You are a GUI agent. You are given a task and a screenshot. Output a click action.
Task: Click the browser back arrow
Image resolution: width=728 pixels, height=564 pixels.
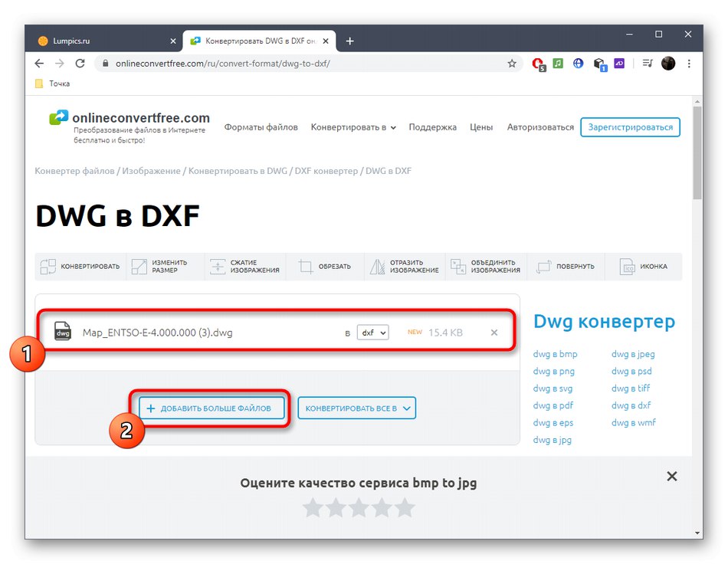point(39,64)
